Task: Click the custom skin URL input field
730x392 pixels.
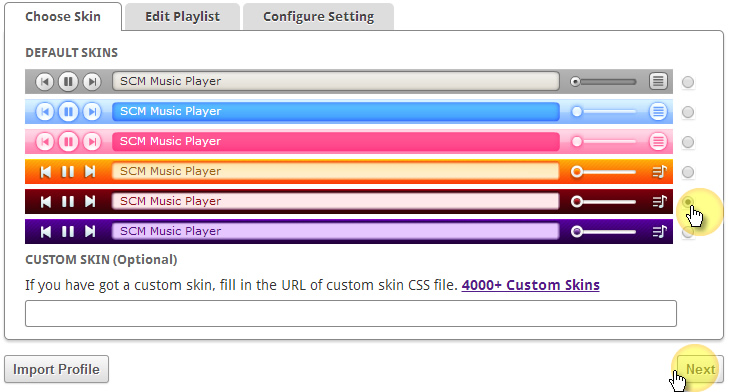Action: coord(351,313)
